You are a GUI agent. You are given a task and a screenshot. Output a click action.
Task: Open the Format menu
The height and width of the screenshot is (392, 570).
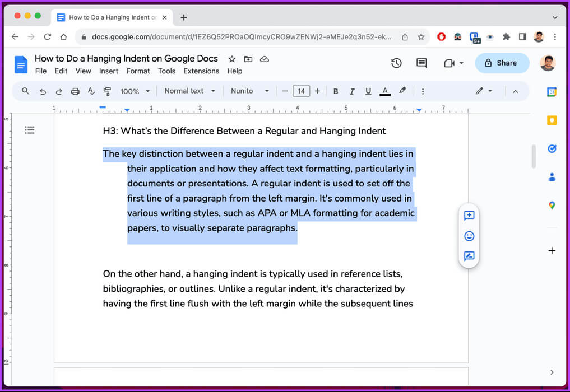click(x=138, y=71)
